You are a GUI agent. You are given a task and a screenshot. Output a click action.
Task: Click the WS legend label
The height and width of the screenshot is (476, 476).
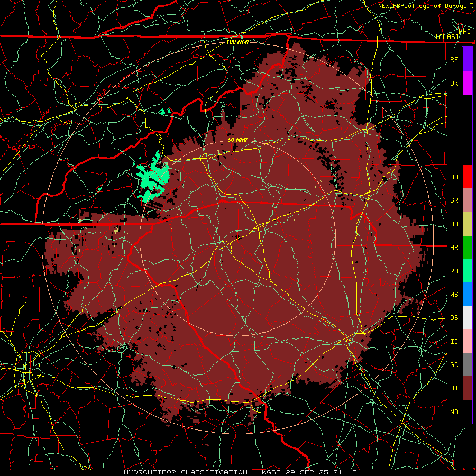coord(454,295)
